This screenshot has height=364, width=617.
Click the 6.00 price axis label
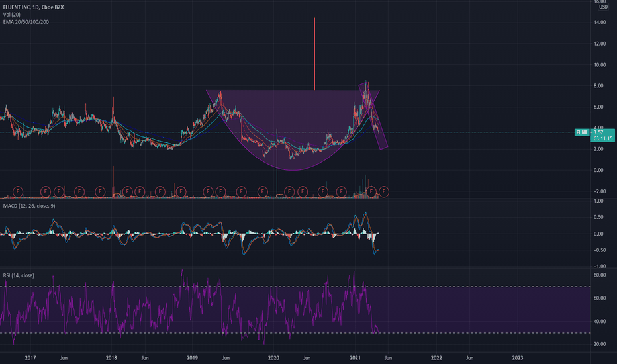click(598, 107)
